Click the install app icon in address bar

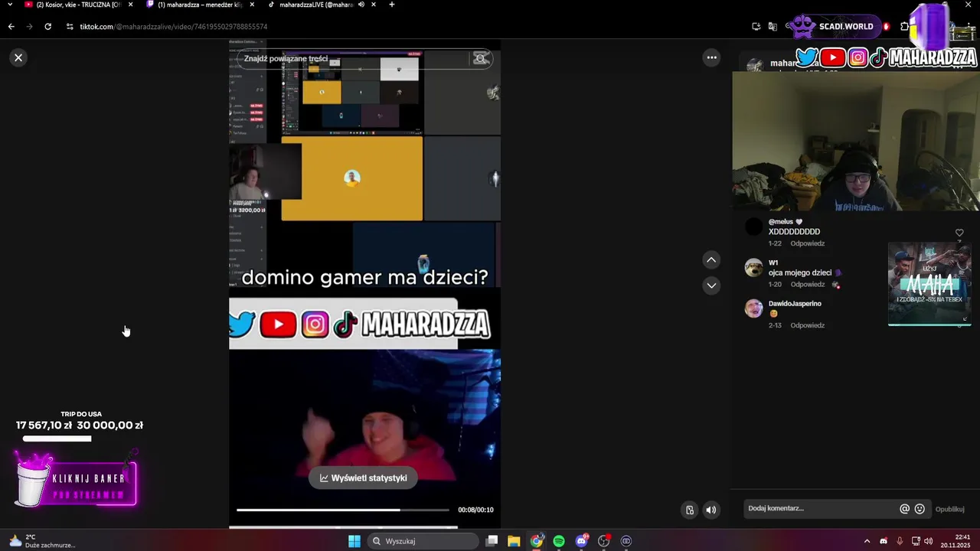756,26
